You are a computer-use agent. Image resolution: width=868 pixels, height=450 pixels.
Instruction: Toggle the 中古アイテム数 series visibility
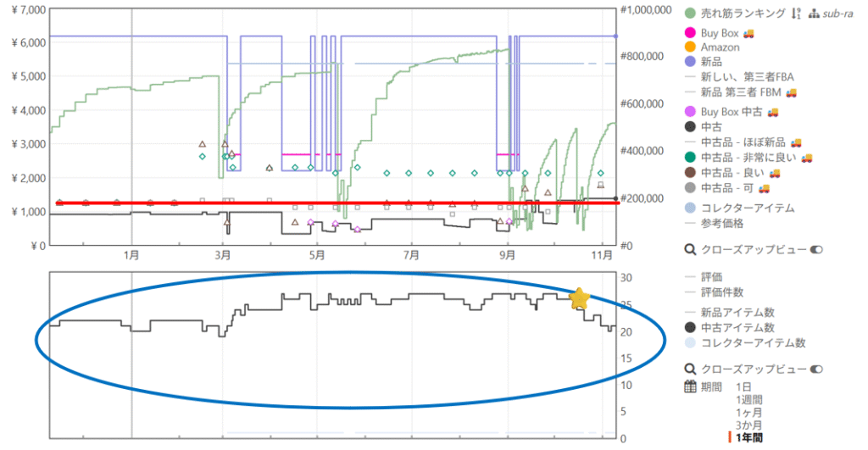pyautogui.click(x=737, y=327)
